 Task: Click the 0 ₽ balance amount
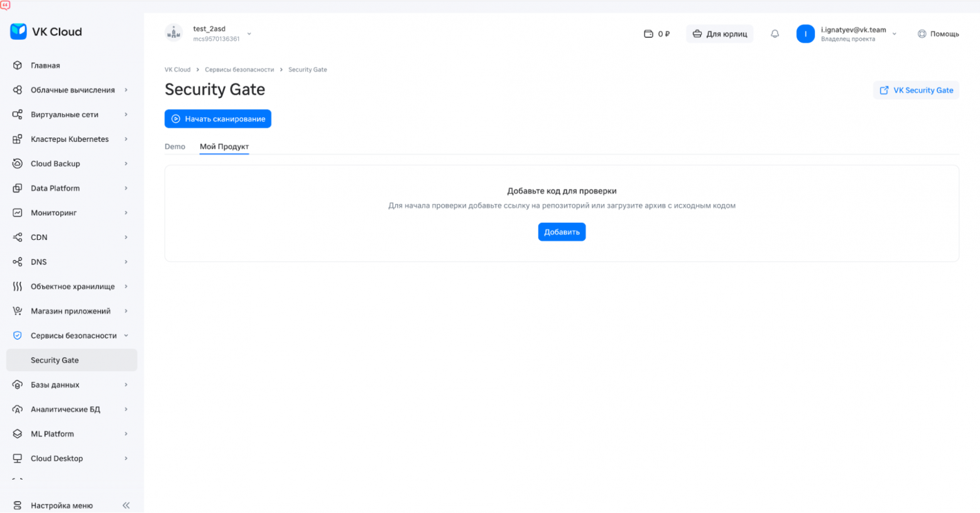click(664, 34)
